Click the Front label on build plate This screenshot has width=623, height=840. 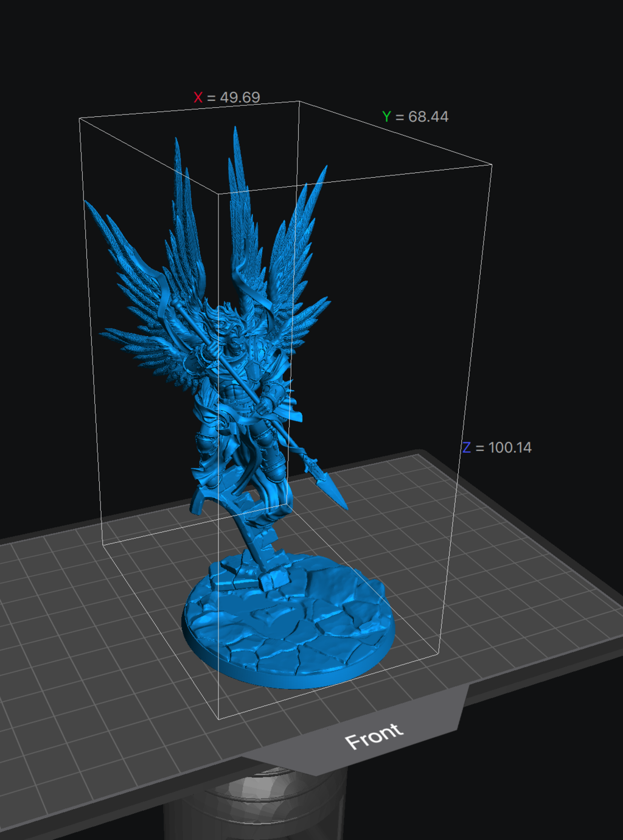374,736
